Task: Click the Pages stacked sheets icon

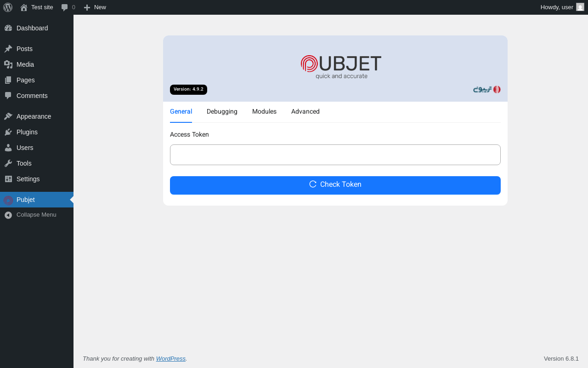Action: 8,80
